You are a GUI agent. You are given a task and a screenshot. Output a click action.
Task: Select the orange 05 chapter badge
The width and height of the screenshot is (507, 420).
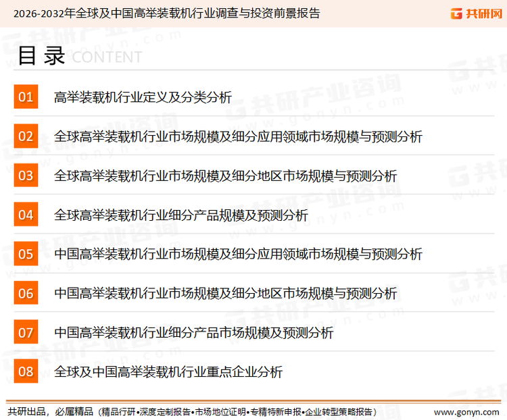26,254
